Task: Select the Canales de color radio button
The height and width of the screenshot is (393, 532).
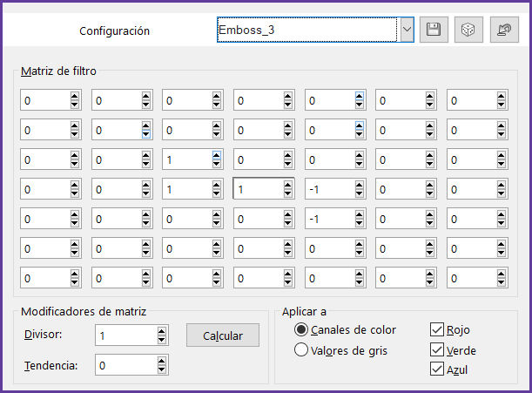Action: [301, 329]
